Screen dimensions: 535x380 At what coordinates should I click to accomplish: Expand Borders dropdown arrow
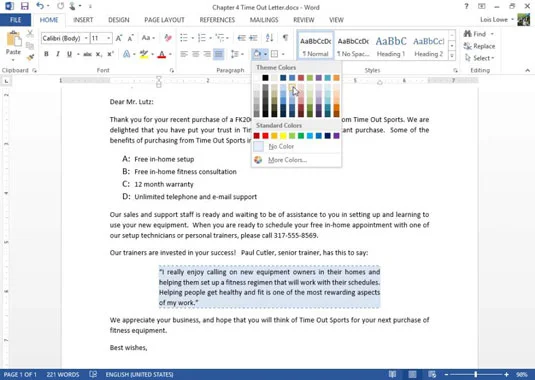(283, 54)
